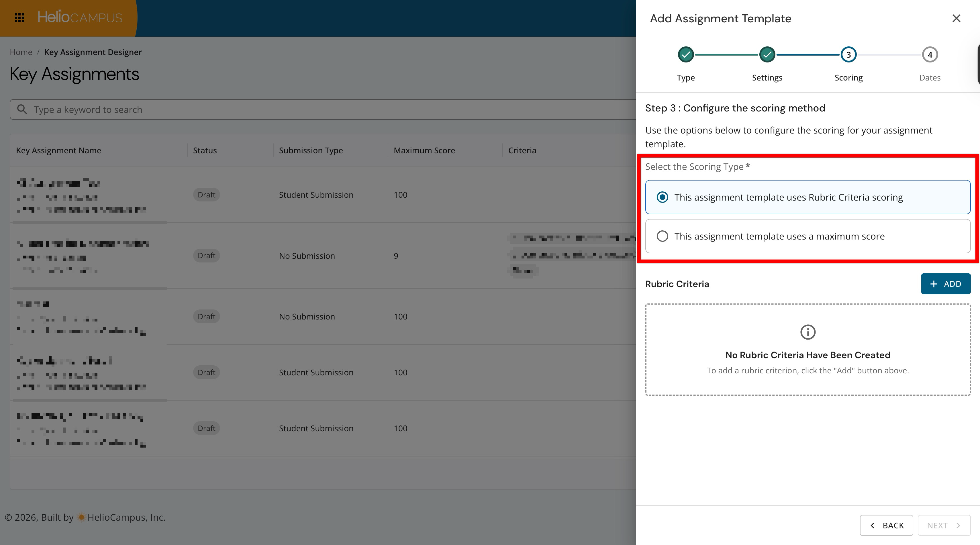Screen dimensions: 980x545
Task: Click Student Submission in first table row
Action: tap(316, 195)
